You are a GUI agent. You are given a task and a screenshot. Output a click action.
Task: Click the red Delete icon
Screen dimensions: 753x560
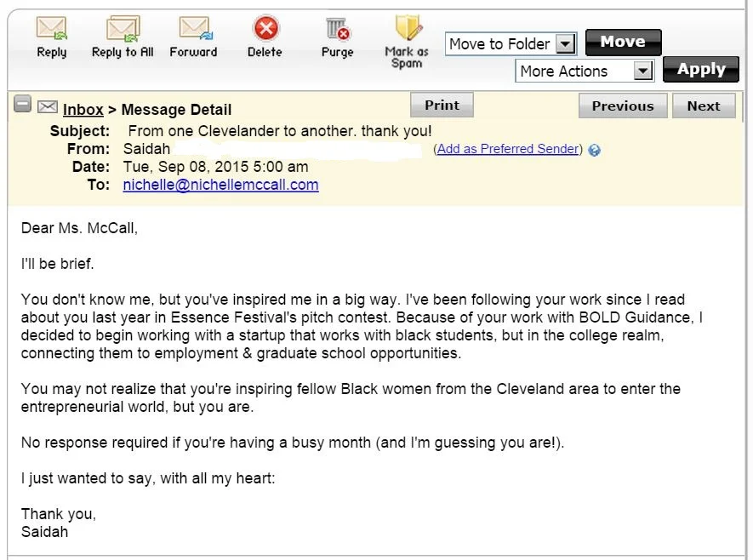click(265, 28)
